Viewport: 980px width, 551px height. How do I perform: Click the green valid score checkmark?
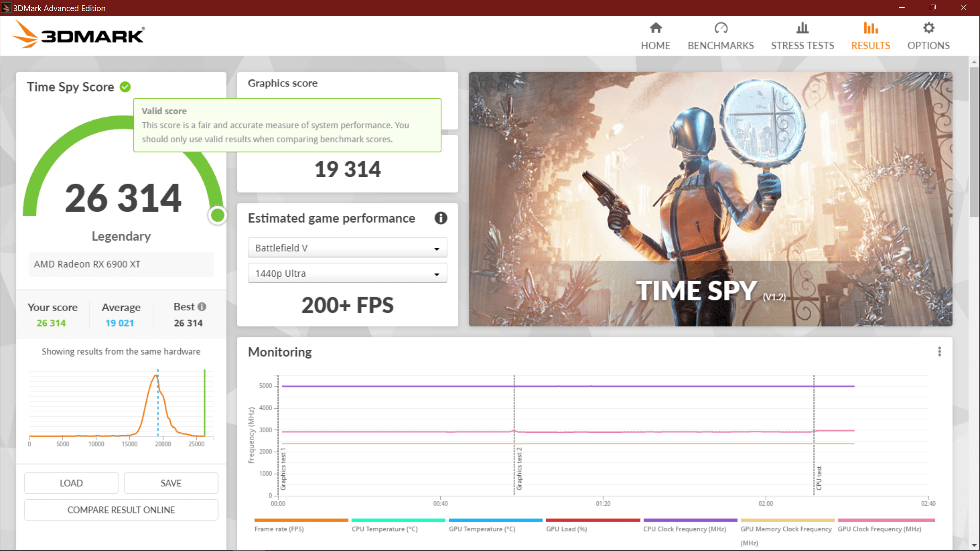pos(125,87)
